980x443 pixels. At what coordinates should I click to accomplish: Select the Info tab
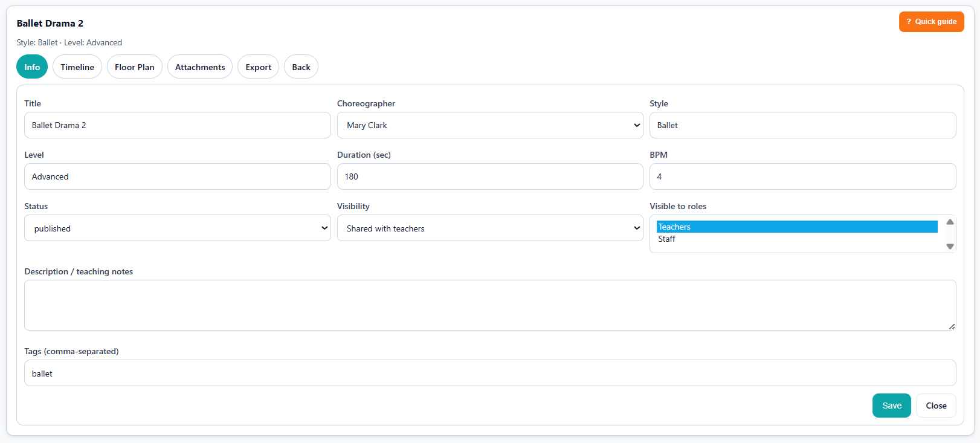pos(32,67)
